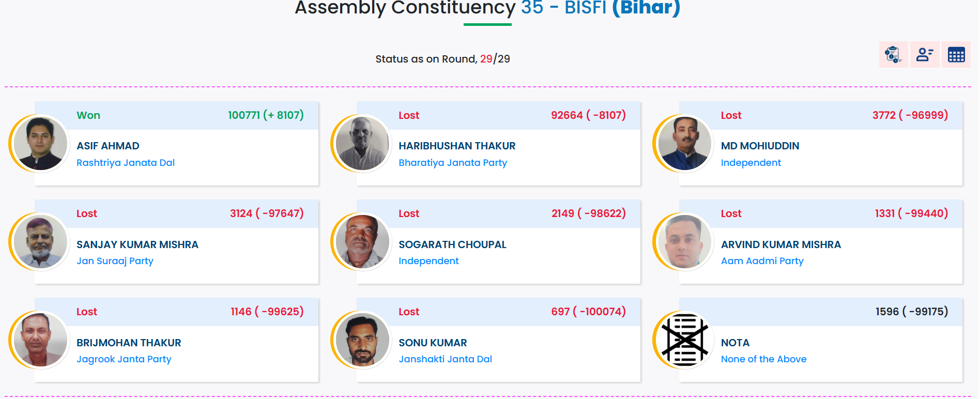Image resolution: width=980 pixels, height=399 pixels.
Task: Click the BISFI constituency heading
Action: point(586,7)
